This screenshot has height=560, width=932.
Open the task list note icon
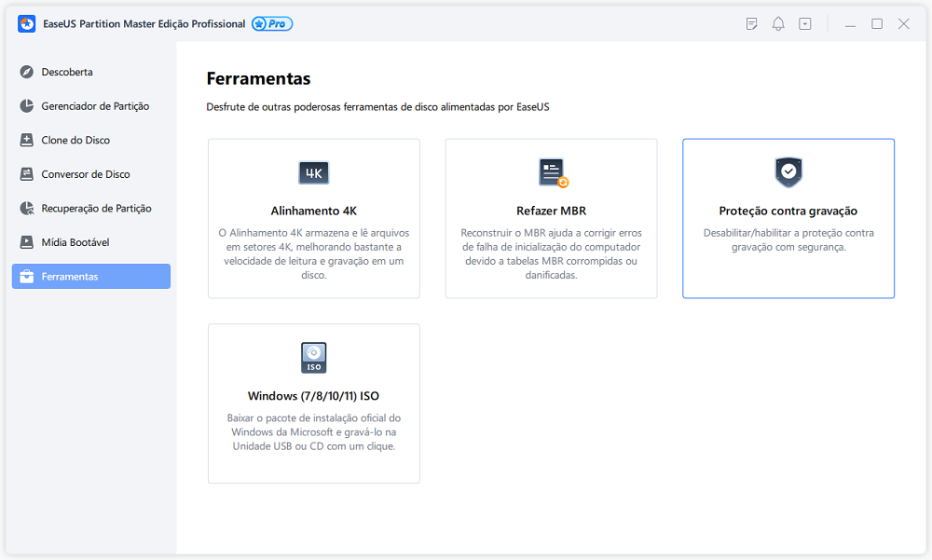(x=751, y=24)
